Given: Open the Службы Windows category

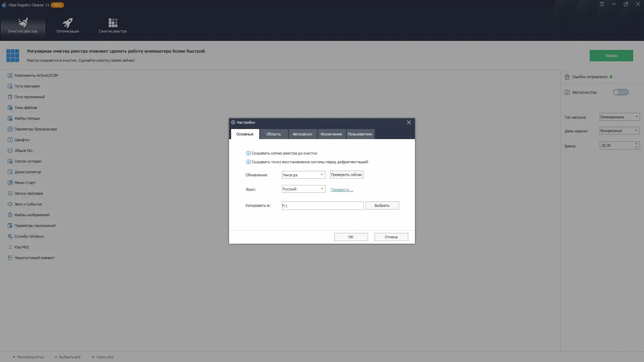Looking at the screenshot, I should 29,236.
